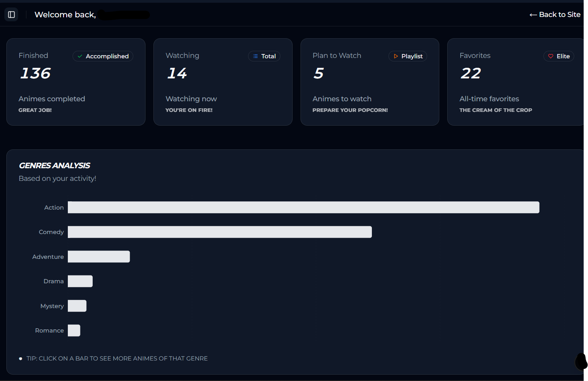The width and height of the screenshot is (588, 381).
Task: Click the Adventure genre bar
Action: 99,256
